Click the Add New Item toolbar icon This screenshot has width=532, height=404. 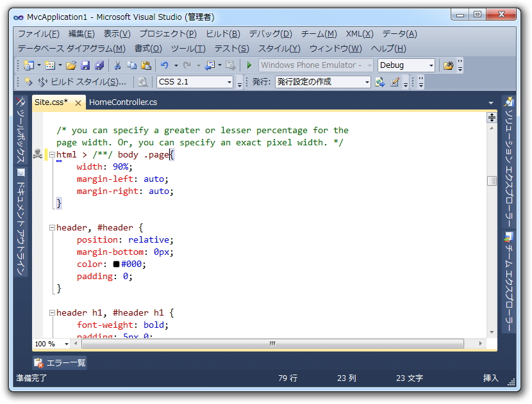click(x=50, y=65)
